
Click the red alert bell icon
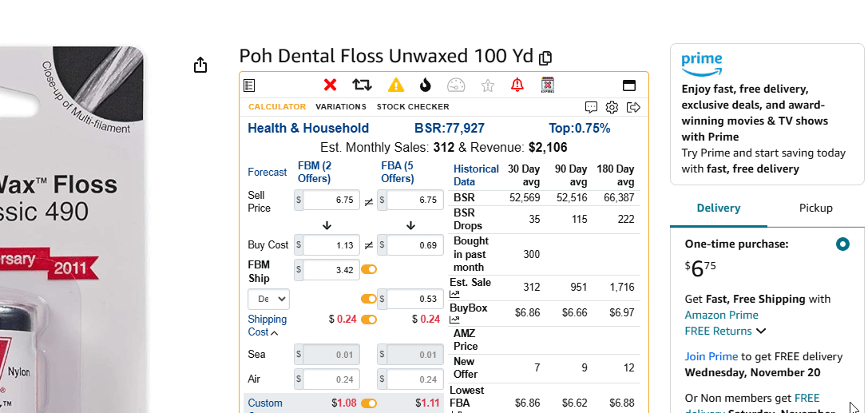click(517, 85)
